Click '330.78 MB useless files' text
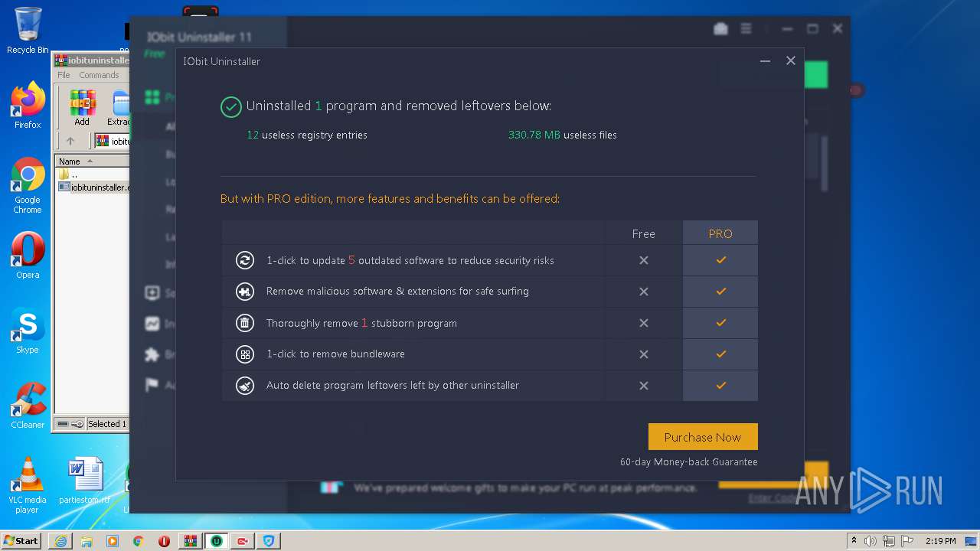The image size is (980, 551). coord(563,135)
